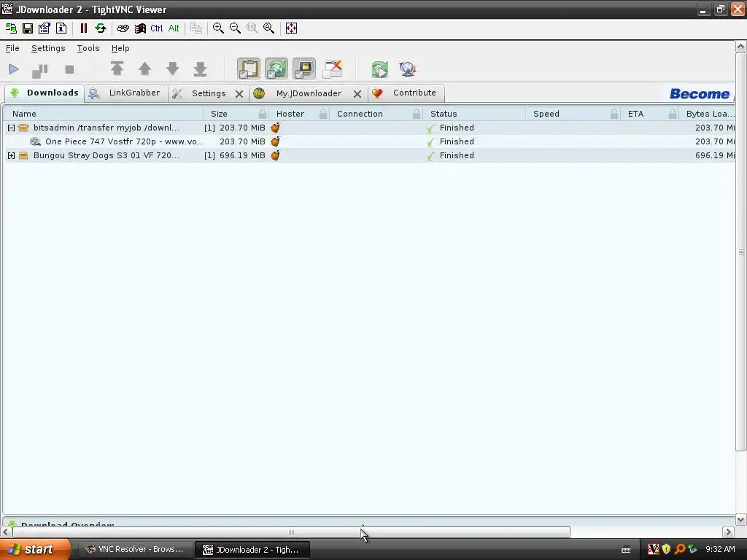
Task: Click the save connection floppy disk icon
Action: click(28, 28)
